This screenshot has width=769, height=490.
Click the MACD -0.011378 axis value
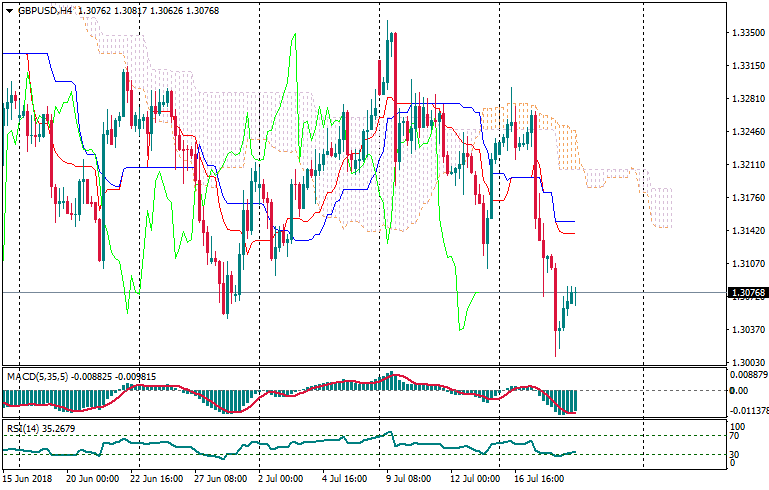pyautogui.click(x=748, y=410)
